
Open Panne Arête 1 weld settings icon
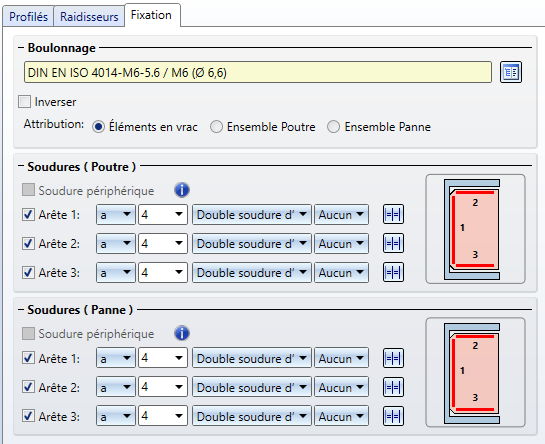pos(393,358)
